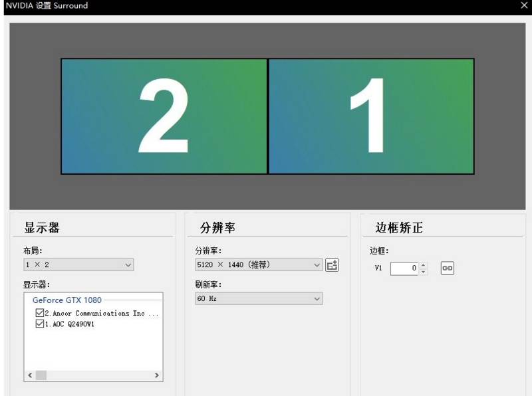The width and height of the screenshot is (532, 396).
Task: Close the NVIDIA Surround setup window
Action: (x=524, y=5)
